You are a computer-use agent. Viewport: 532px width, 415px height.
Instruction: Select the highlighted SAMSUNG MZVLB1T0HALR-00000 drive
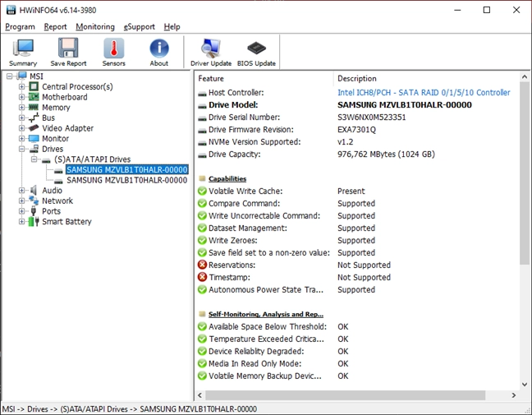tap(126, 169)
